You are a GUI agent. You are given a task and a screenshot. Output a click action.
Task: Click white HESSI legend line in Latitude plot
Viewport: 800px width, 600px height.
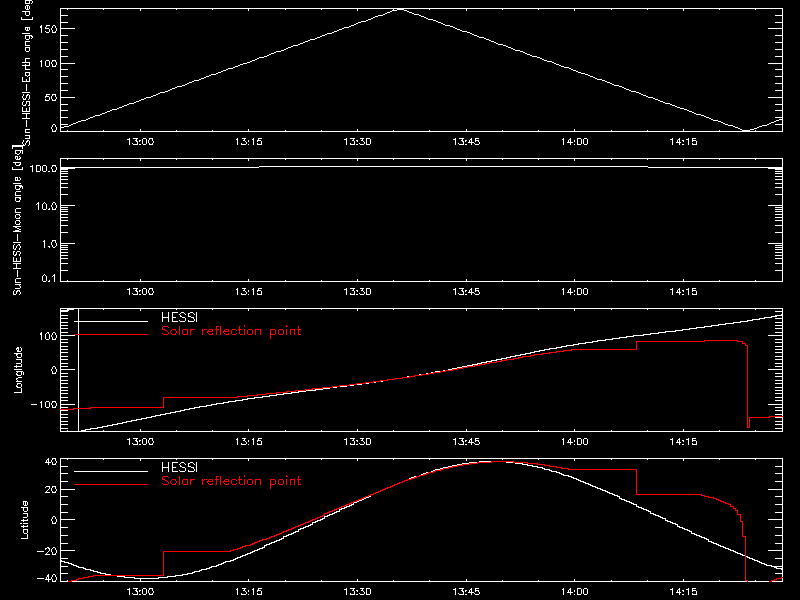pos(111,471)
